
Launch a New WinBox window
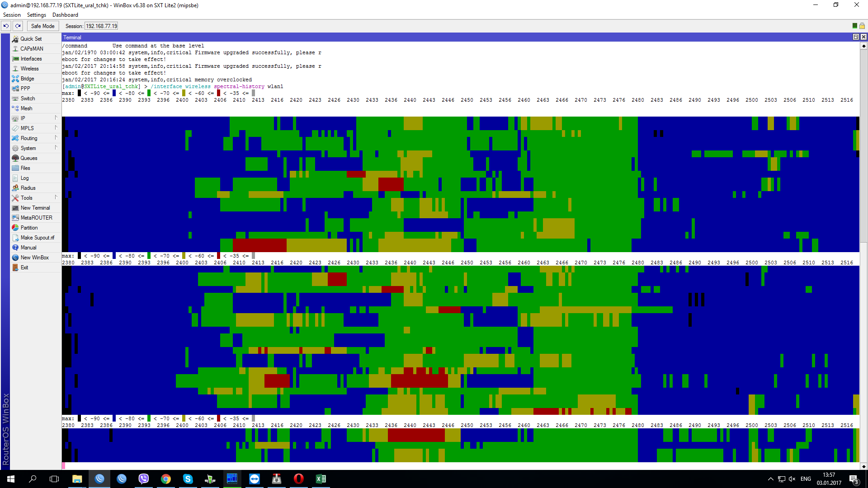tap(34, 258)
